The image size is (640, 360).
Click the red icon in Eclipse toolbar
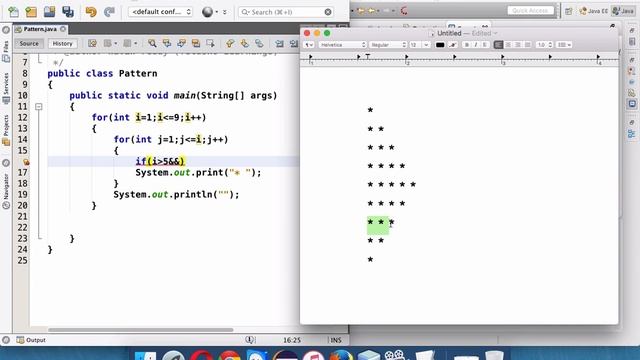point(404,11)
